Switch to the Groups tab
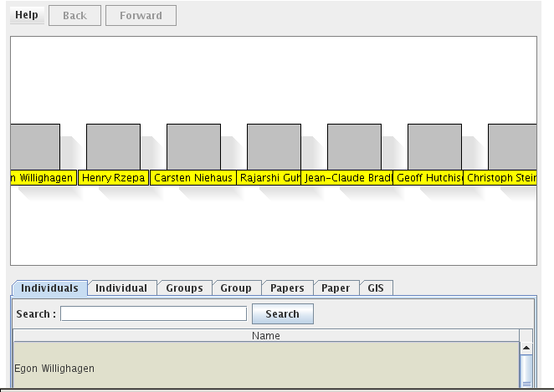The width and height of the screenshot is (554, 392). (x=184, y=288)
